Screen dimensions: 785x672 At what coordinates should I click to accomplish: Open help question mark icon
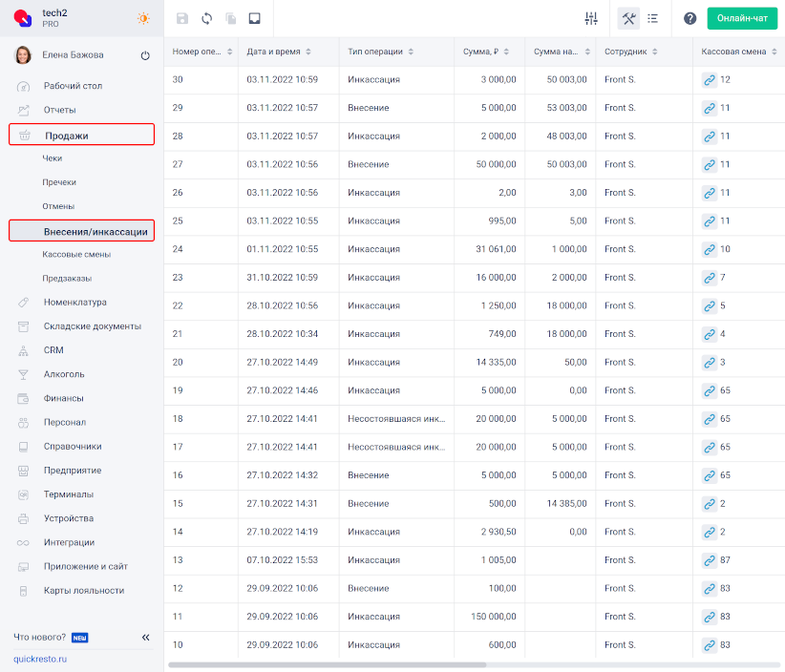click(x=690, y=18)
